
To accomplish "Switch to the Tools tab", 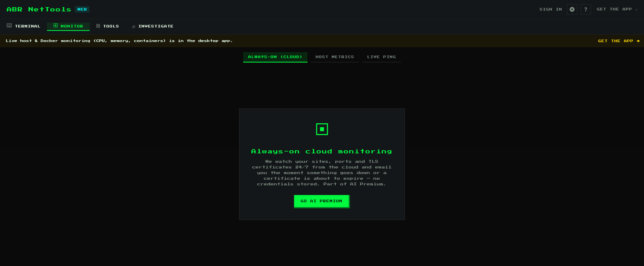I will coord(107,26).
